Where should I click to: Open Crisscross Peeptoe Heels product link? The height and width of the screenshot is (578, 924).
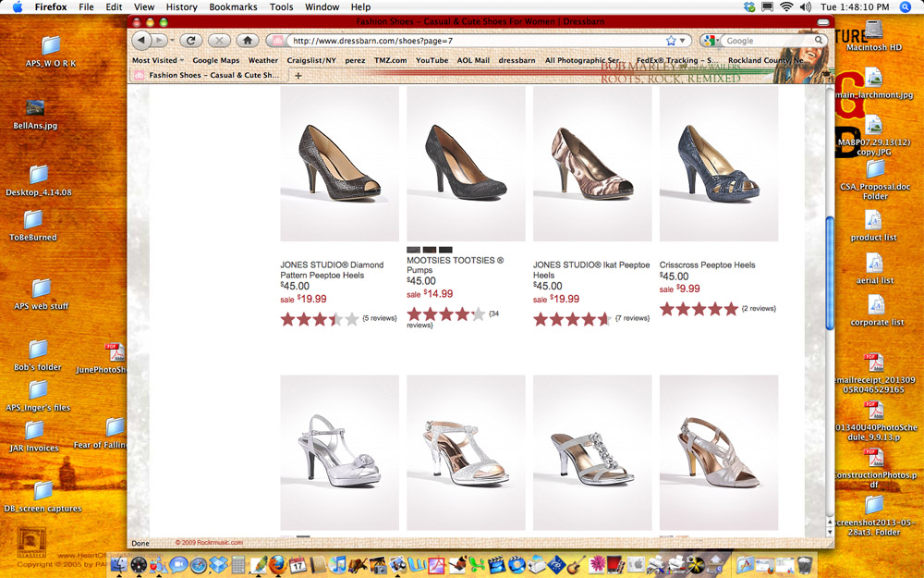707,264
